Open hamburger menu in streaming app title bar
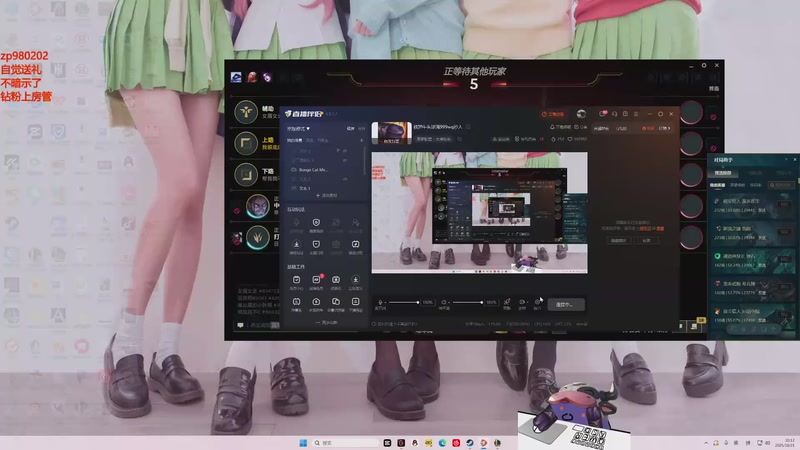The image size is (800, 450). [636, 114]
